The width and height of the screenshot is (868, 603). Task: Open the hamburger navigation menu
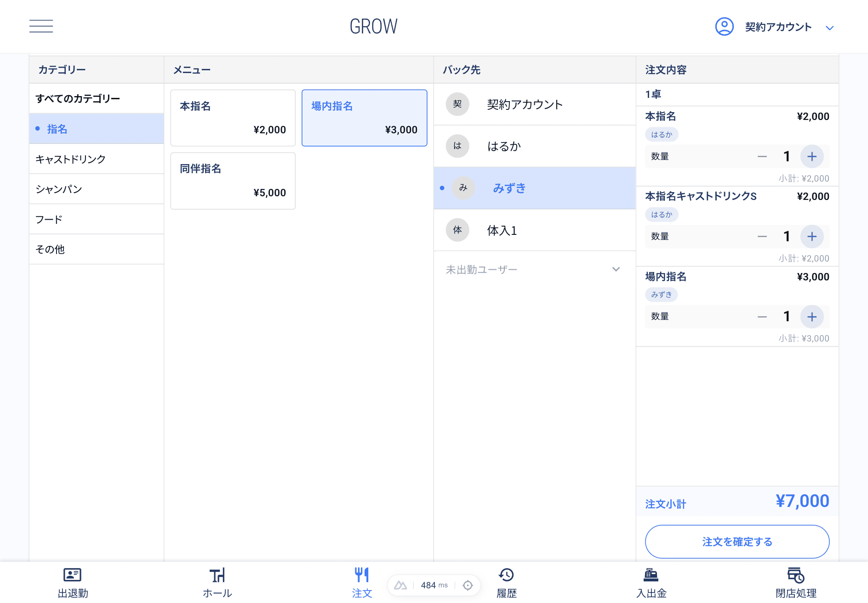point(41,26)
